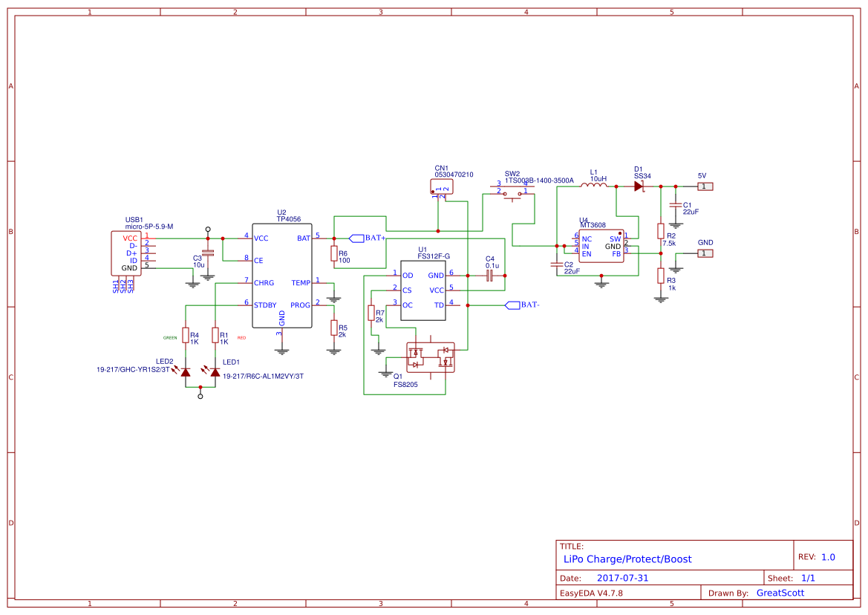Click the D1 SS34 diode symbol
Viewport: 868px width, 615px height.
[x=639, y=186]
